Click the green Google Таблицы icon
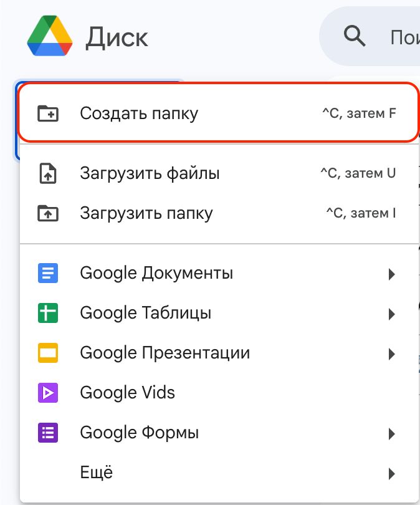 48,313
